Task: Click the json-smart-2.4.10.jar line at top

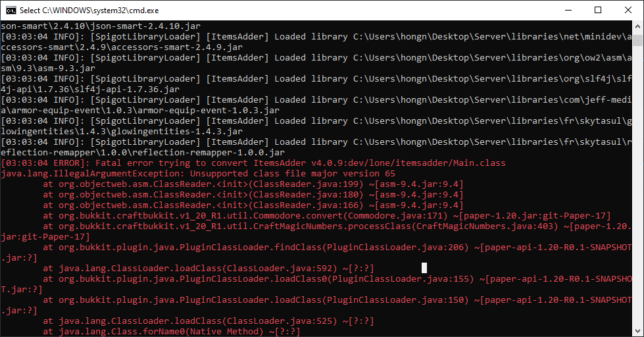Action: (101, 26)
